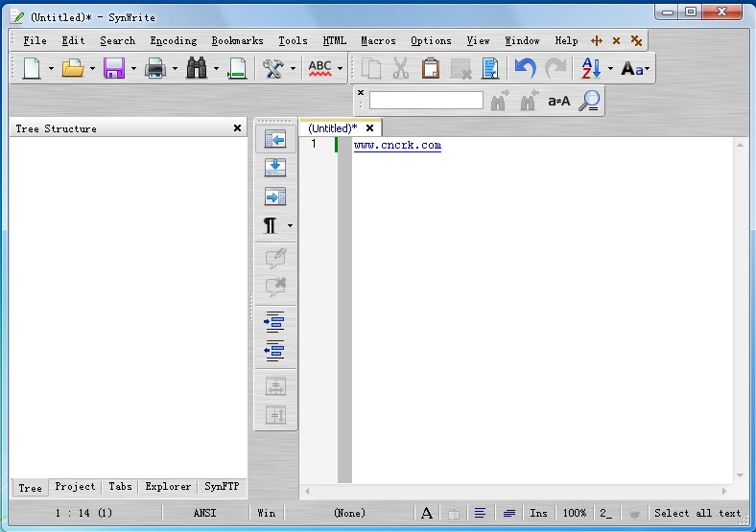
Task: Toggle Ins insert mode in status bar
Action: (539, 514)
